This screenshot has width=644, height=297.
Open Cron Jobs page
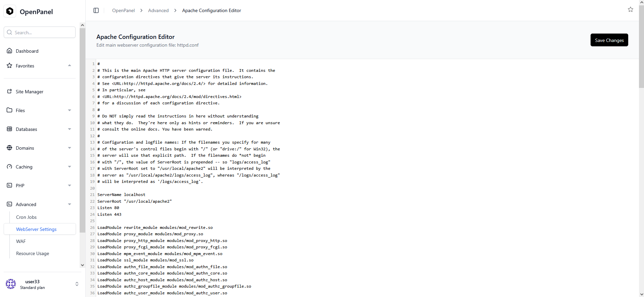26,217
